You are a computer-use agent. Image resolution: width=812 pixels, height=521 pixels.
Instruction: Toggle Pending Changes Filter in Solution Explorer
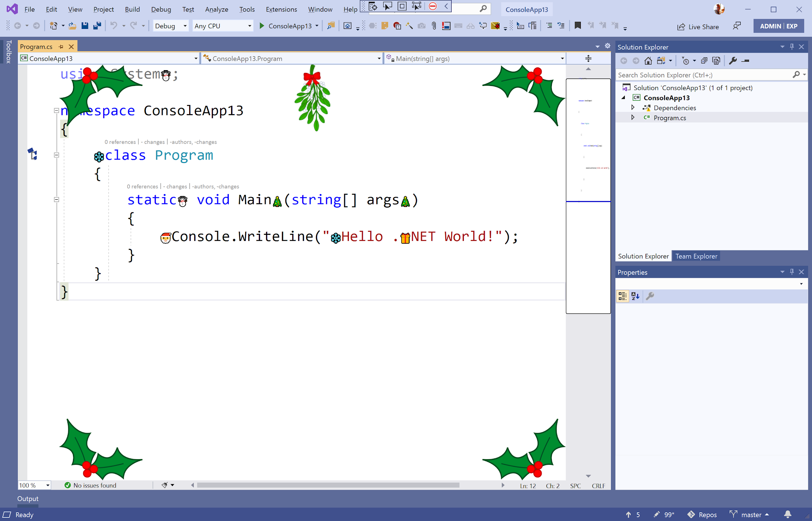click(x=686, y=60)
